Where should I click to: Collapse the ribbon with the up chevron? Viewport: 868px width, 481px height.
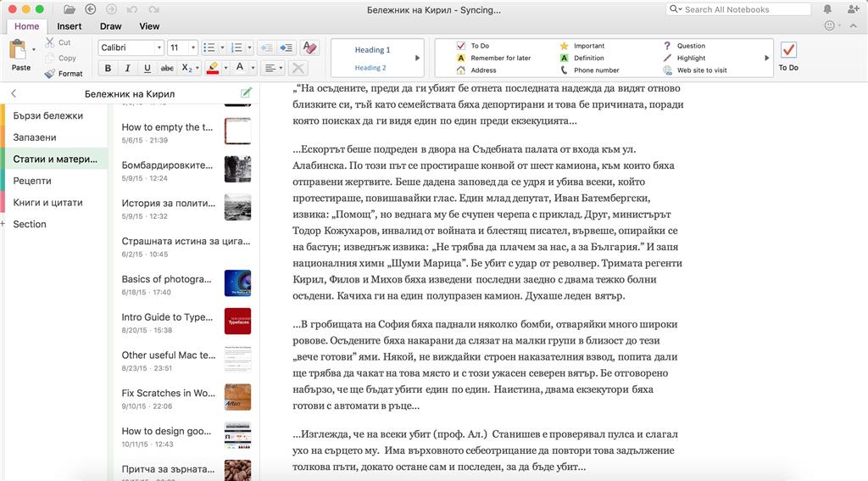click(853, 25)
